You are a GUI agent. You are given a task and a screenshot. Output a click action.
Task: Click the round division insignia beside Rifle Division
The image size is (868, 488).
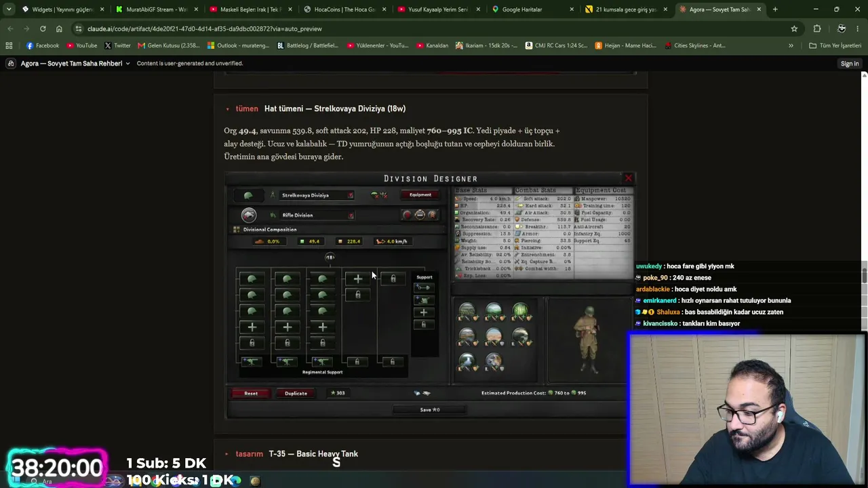point(249,215)
